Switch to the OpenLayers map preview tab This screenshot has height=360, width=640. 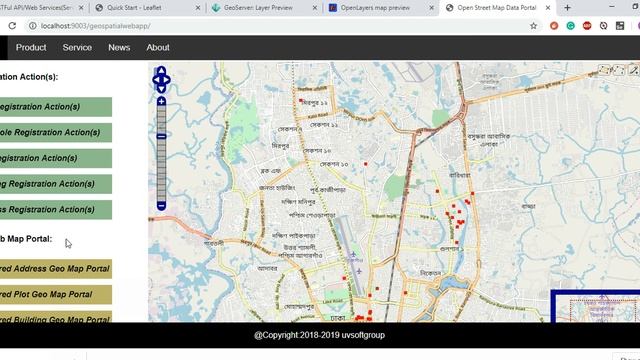(375, 8)
